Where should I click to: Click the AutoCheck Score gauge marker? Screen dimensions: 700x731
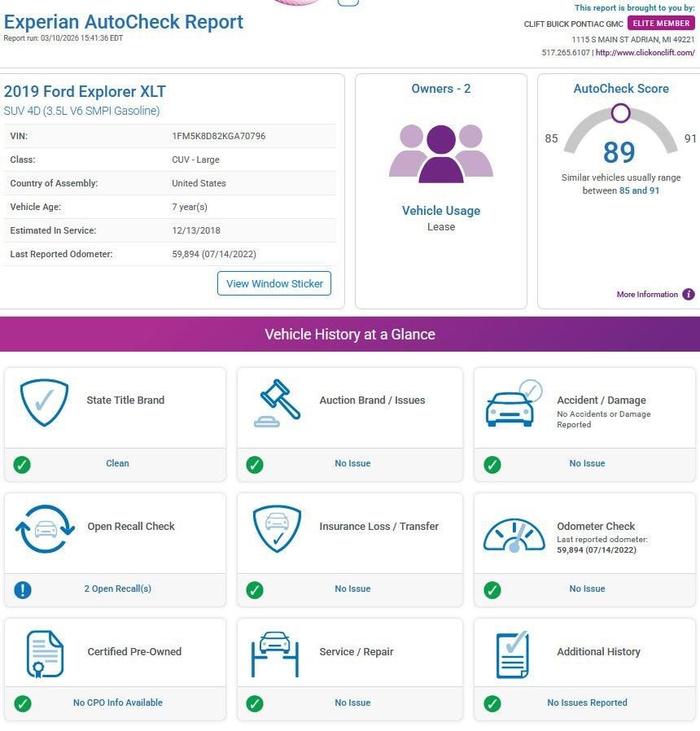coord(620,113)
